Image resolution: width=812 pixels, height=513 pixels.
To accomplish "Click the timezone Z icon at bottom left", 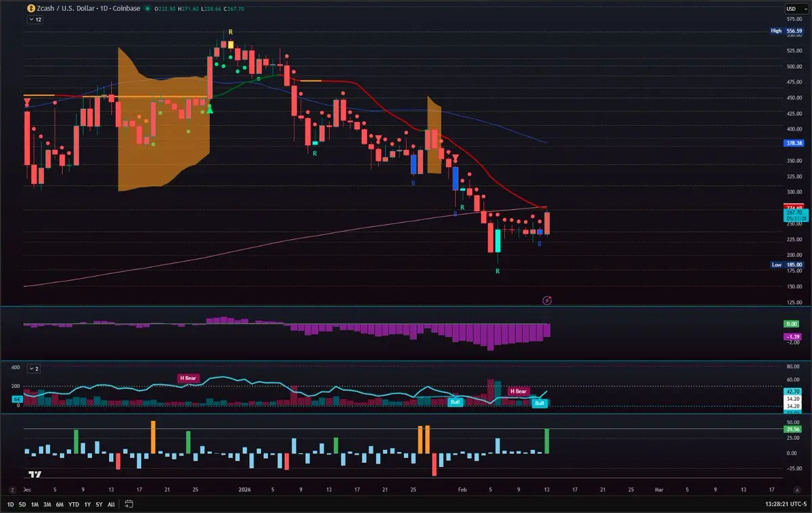I will click(12, 489).
